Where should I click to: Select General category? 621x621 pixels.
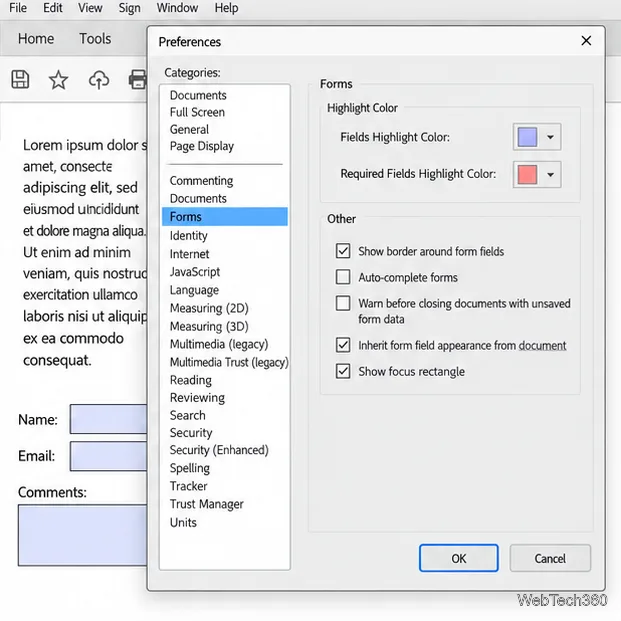tap(189, 130)
